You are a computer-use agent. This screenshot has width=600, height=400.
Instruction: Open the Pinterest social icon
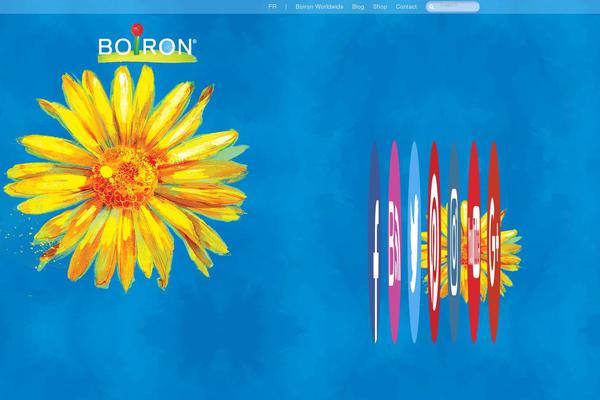point(434,242)
